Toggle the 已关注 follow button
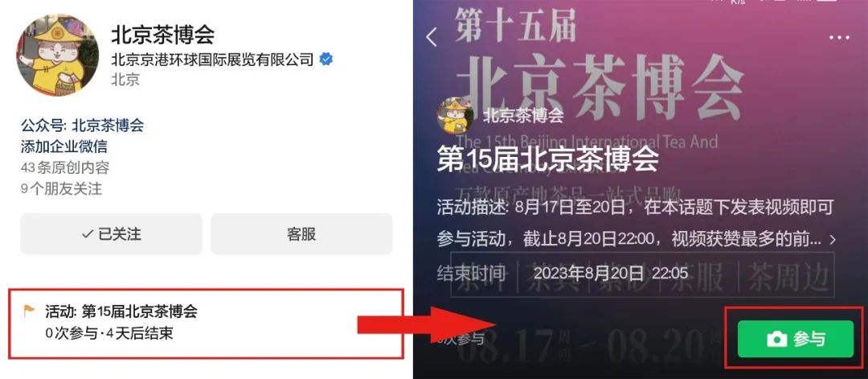 pyautogui.click(x=111, y=234)
